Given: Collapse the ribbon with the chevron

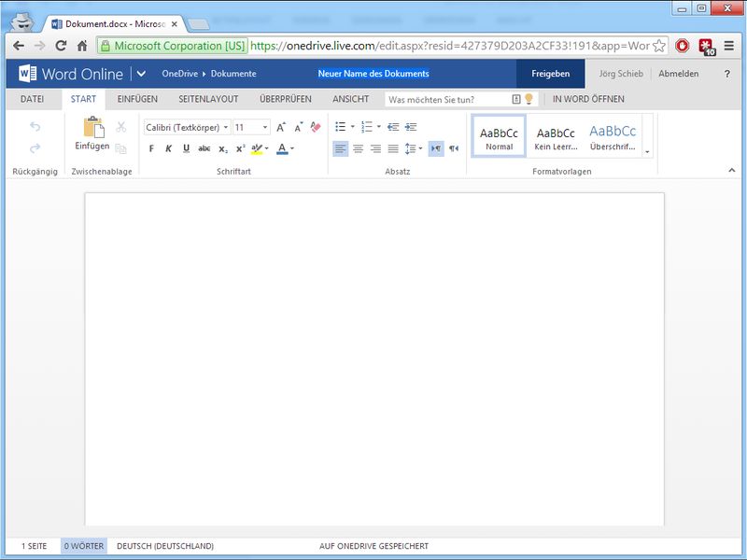Looking at the screenshot, I should pyautogui.click(x=732, y=170).
